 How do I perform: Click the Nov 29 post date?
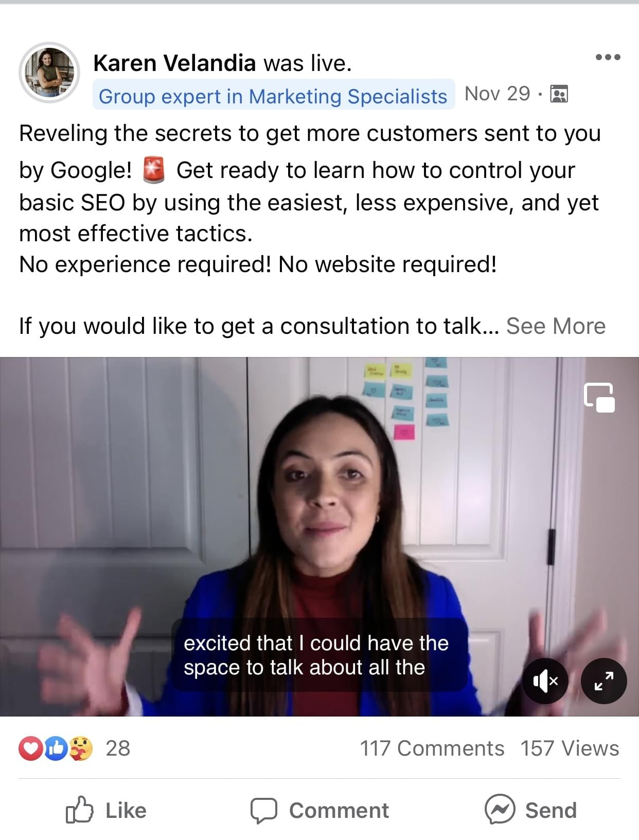[x=497, y=94]
